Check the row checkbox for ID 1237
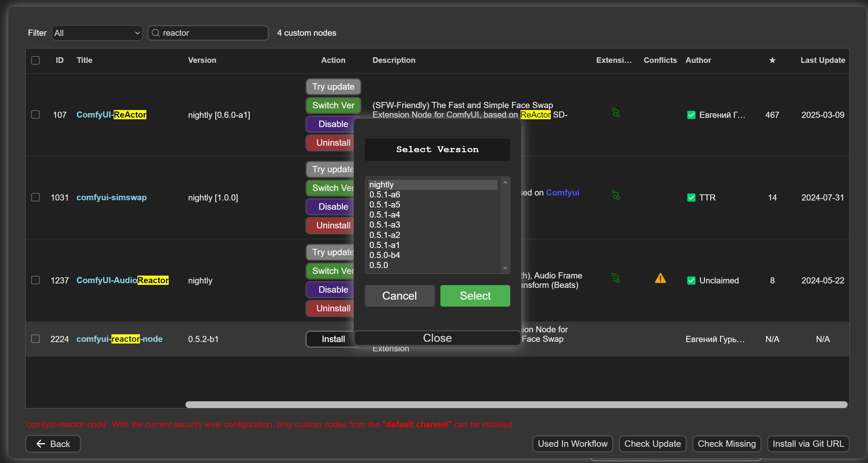 35,280
